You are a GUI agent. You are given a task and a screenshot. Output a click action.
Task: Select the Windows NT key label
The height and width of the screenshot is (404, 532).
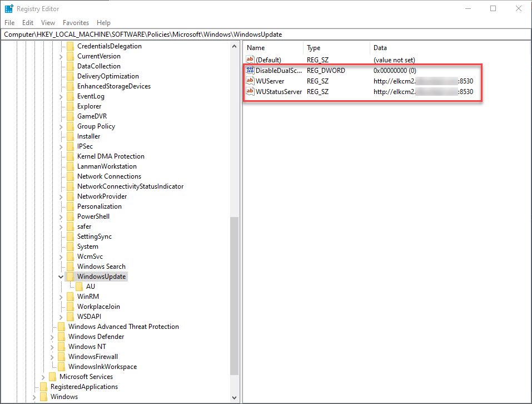pos(87,347)
